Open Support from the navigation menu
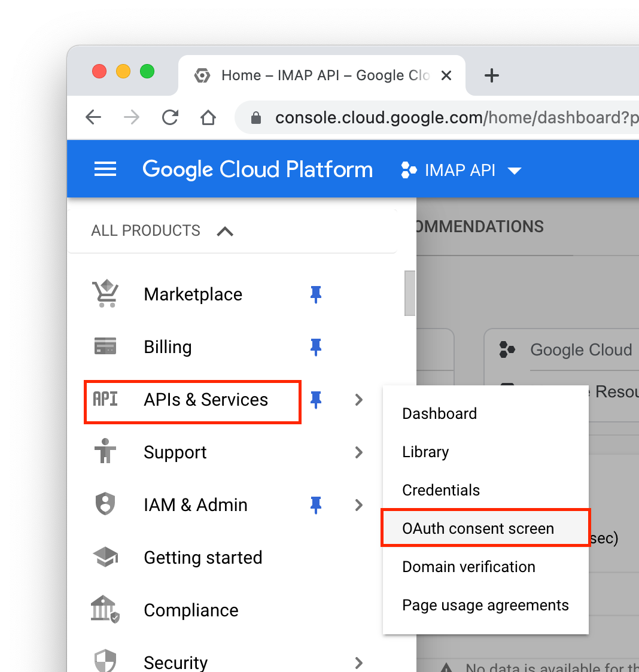The width and height of the screenshot is (639, 672). point(175,452)
